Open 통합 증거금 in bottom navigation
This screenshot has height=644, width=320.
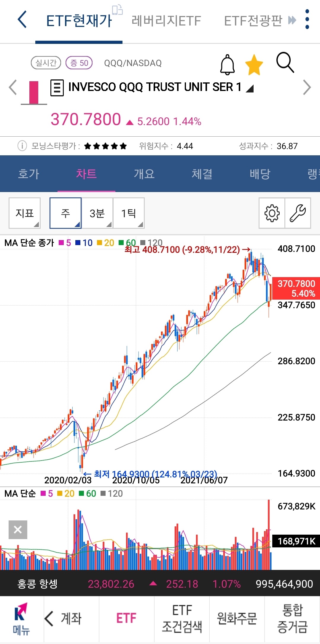(x=292, y=619)
